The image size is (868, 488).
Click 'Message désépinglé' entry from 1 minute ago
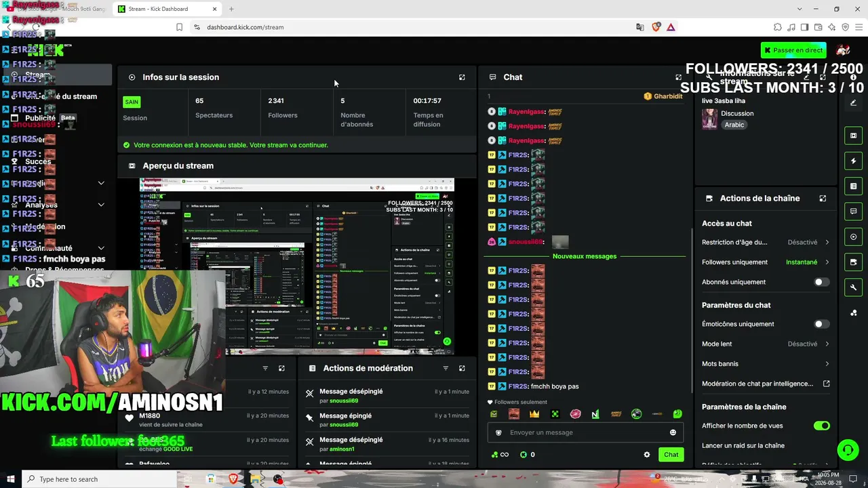(x=387, y=396)
